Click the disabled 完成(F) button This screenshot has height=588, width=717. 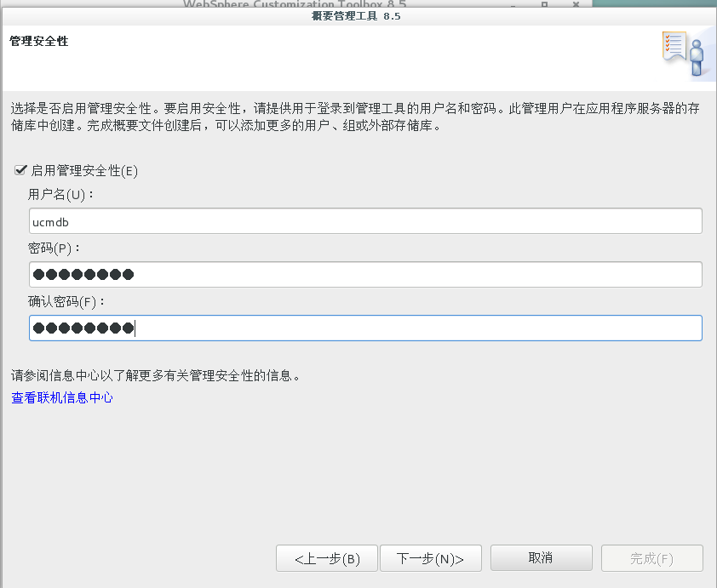[651, 557]
